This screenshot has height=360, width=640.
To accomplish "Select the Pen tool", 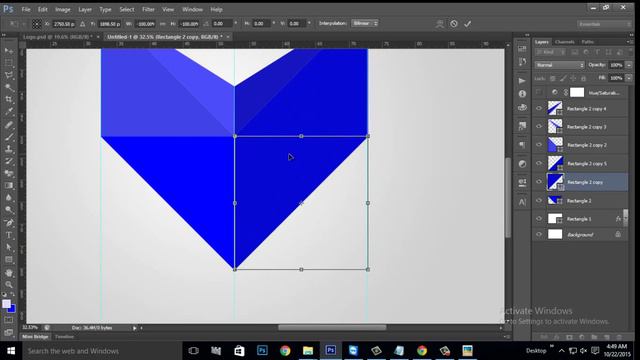I will pyautogui.click(x=9, y=223).
